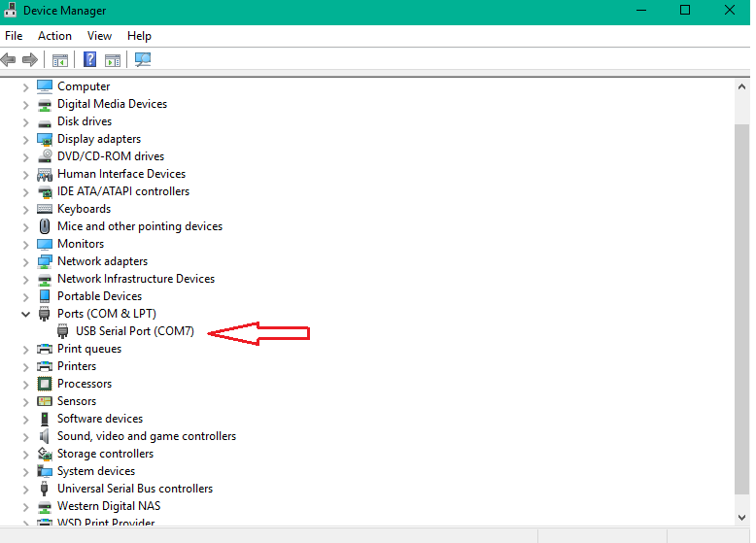Select the Human Interface Devices label
Viewport: 756px width, 543px height.
(121, 174)
